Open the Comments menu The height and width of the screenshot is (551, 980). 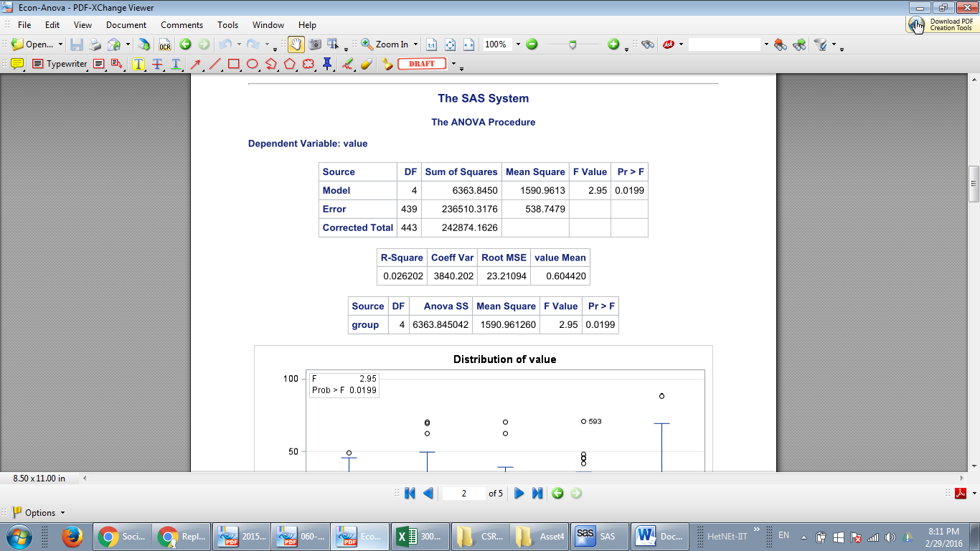pos(181,24)
